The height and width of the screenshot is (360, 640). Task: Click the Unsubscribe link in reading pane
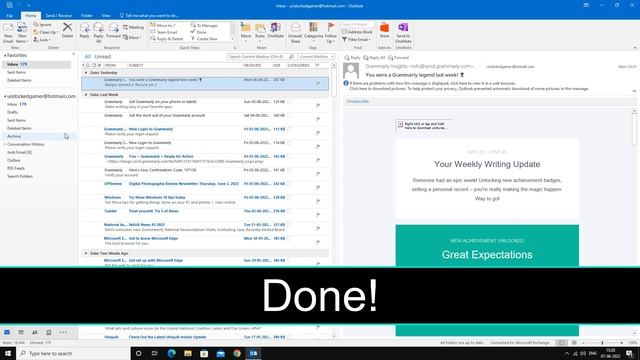click(x=358, y=101)
